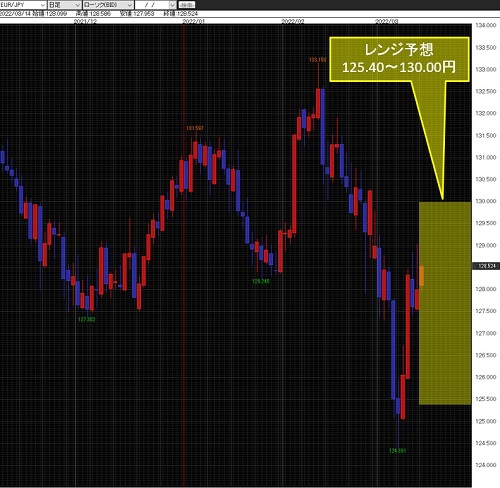Click the 127.382 swing low label
This screenshot has height=488, width=500.
87,319
